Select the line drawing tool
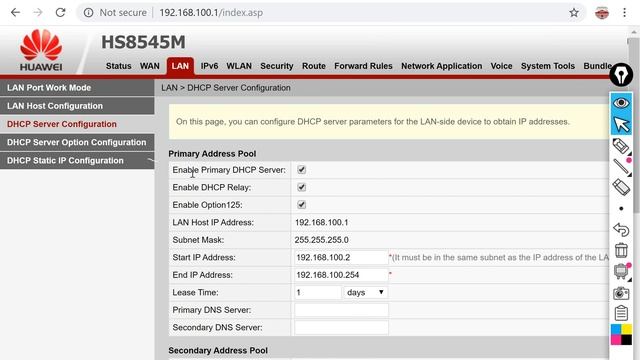640x360 pixels. click(622, 167)
